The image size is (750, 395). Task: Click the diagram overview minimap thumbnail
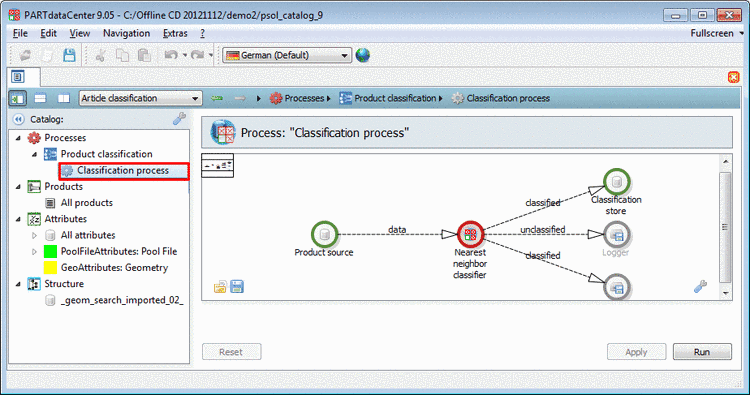tap(218, 165)
